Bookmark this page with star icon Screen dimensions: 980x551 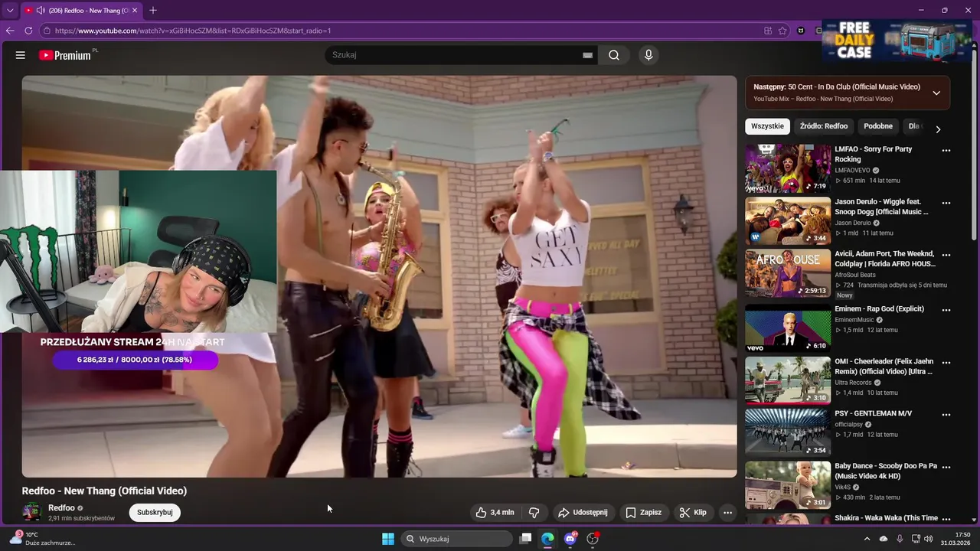pos(782,31)
